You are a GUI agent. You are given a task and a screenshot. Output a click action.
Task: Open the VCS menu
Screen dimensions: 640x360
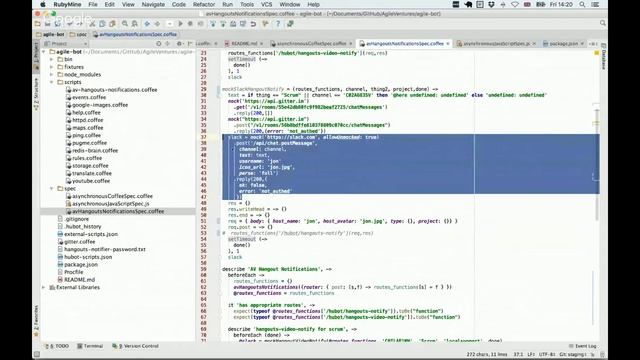[x=266, y=4]
